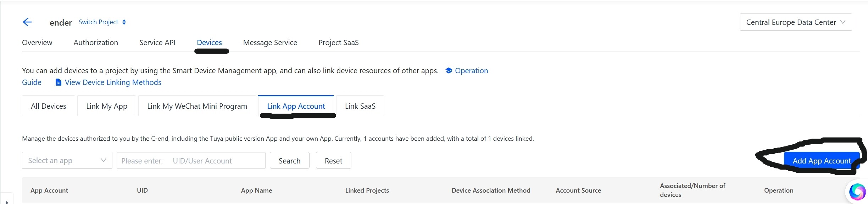
Task: Open the Central Europe Data Center dropdown
Action: coord(795,22)
